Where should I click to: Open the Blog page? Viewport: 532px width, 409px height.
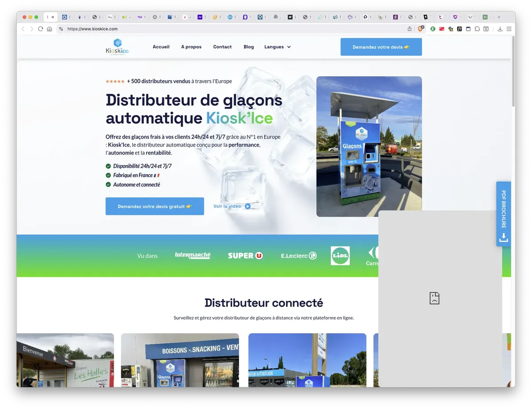point(249,47)
